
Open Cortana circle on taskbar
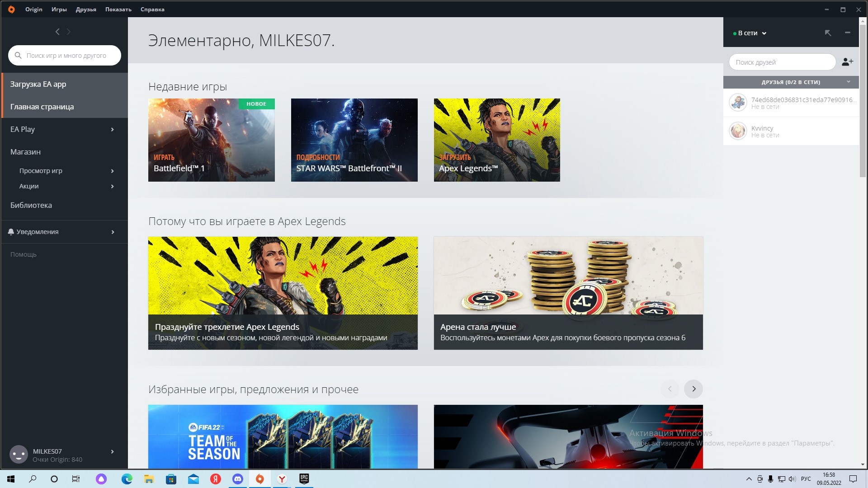[54, 479]
